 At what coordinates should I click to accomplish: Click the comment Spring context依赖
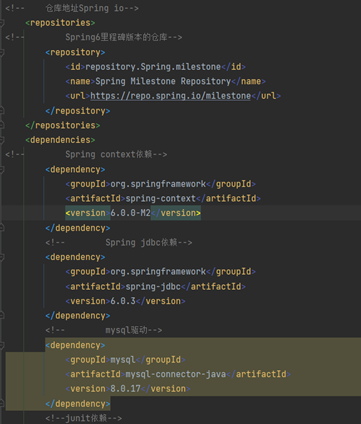[109, 154]
